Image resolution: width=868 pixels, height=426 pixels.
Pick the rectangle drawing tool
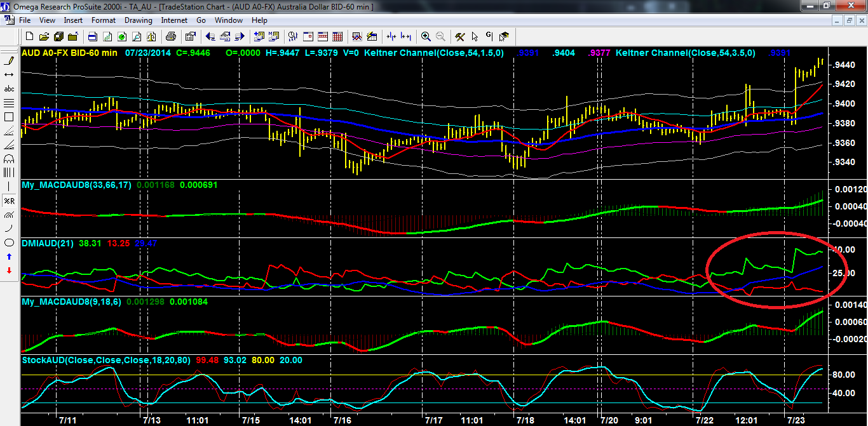(x=10, y=117)
